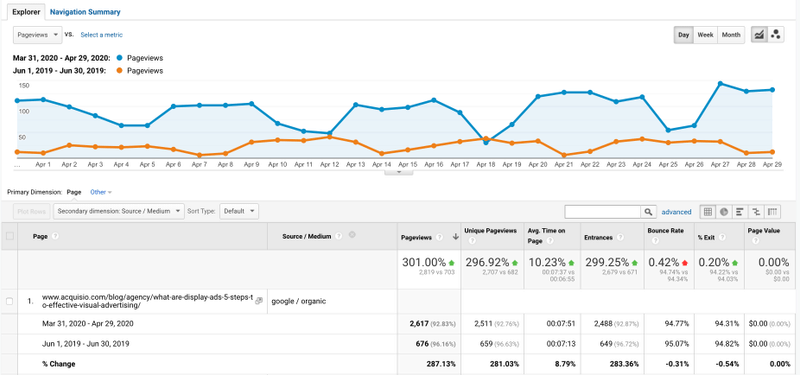
Task: Select the performance bar view icon
Action: point(740,211)
